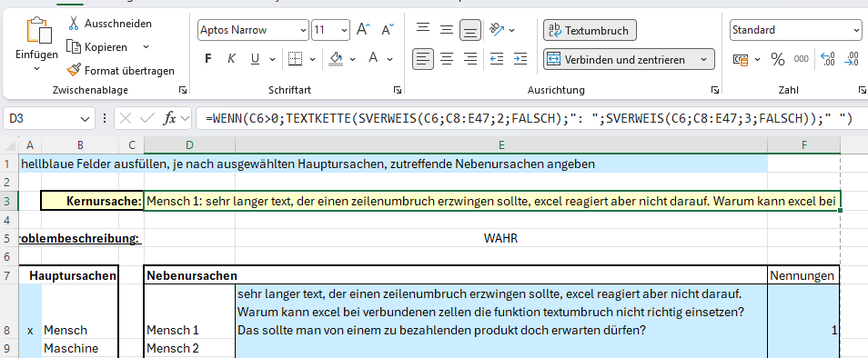Expand Name Box dropdown arrow
Screen dimensions: 868x358
click(x=86, y=118)
